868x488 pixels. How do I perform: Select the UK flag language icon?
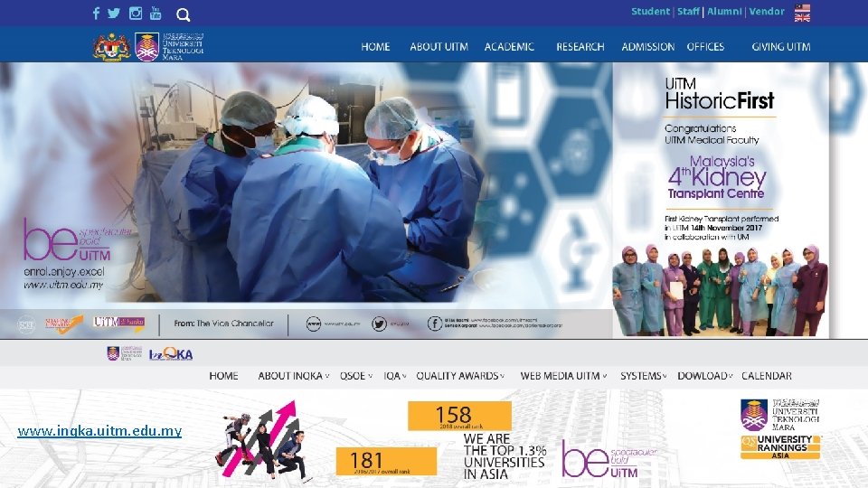pyautogui.click(x=802, y=18)
